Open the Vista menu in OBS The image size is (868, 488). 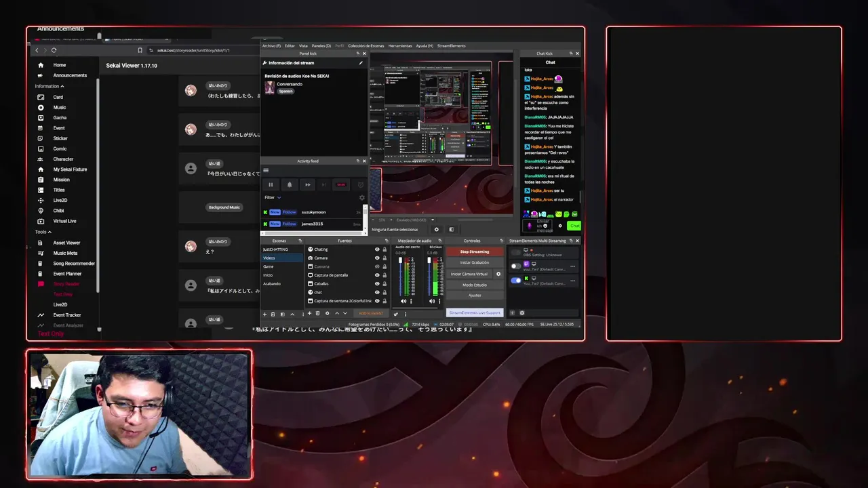[303, 45]
